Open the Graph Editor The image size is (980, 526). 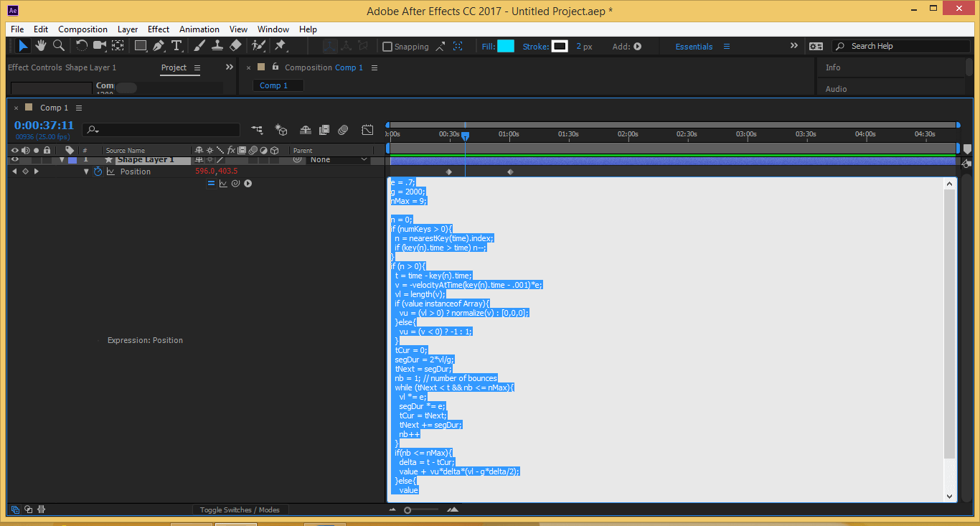tap(367, 130)
